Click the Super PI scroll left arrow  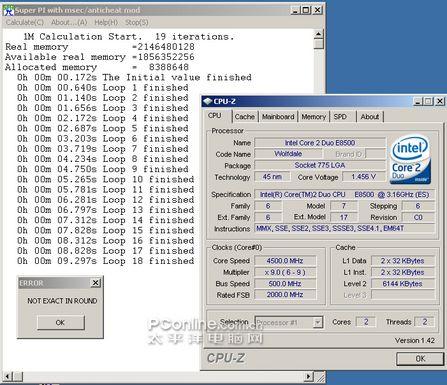click(7, 377)
